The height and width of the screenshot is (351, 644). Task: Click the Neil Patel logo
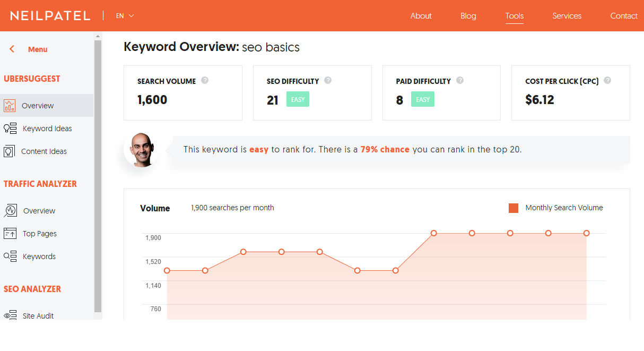pos(50,15)
